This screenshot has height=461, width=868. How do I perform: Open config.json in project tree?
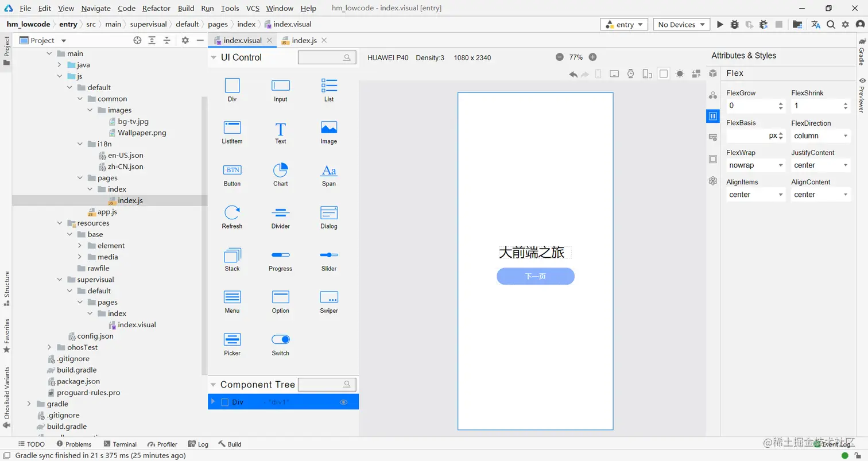[x=90, y=336]
